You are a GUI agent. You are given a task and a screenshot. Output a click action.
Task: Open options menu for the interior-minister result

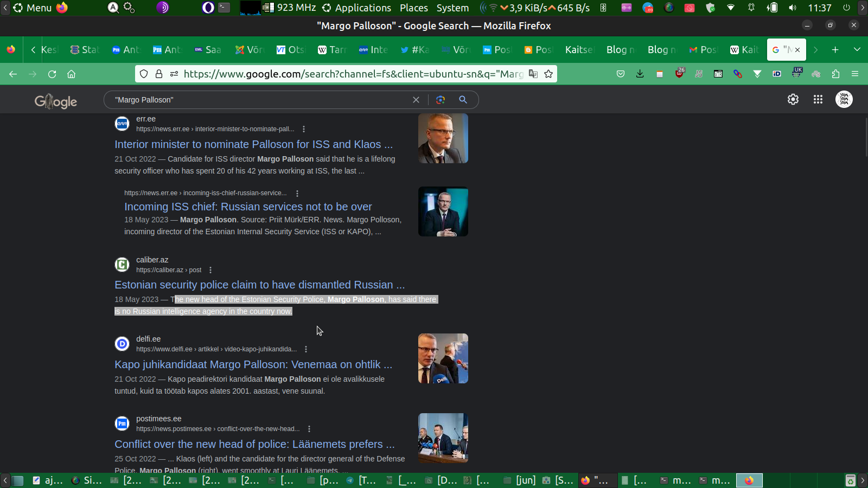point(304,129)
